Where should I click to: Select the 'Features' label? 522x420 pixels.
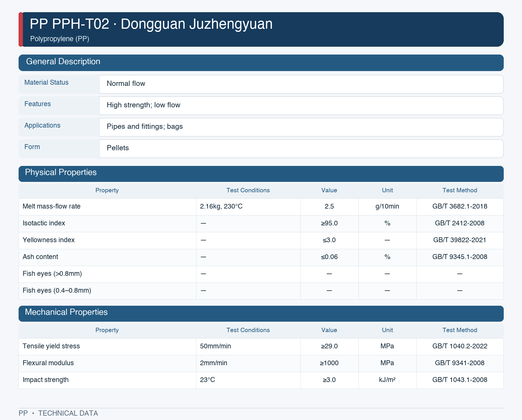click(37, 104)
